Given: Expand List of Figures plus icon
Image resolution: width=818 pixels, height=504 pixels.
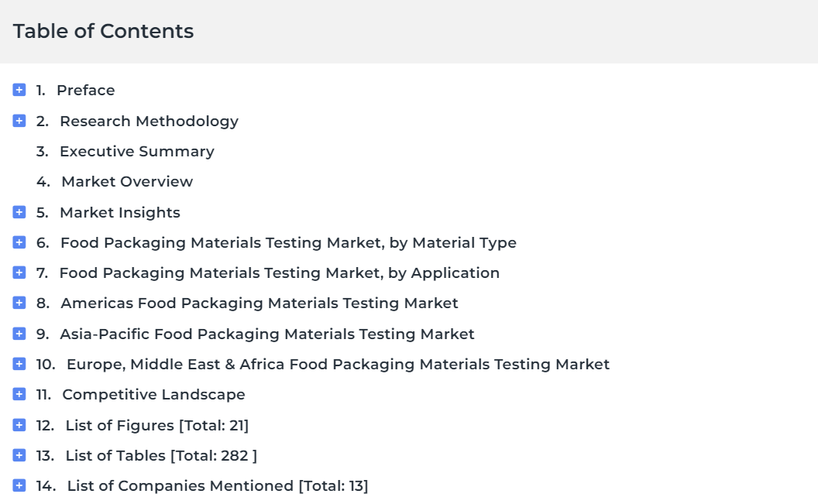Looking at the screenshot, I should click(x=19, y=425).
